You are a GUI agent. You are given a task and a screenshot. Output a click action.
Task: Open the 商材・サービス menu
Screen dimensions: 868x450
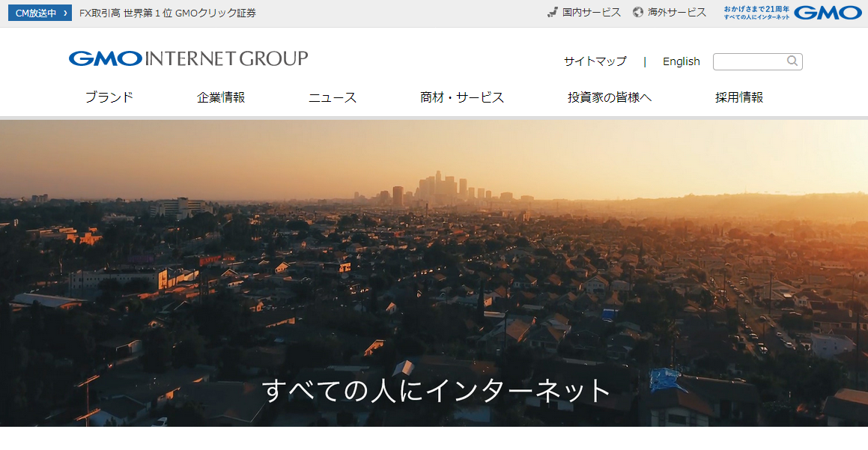coord(461,97)
